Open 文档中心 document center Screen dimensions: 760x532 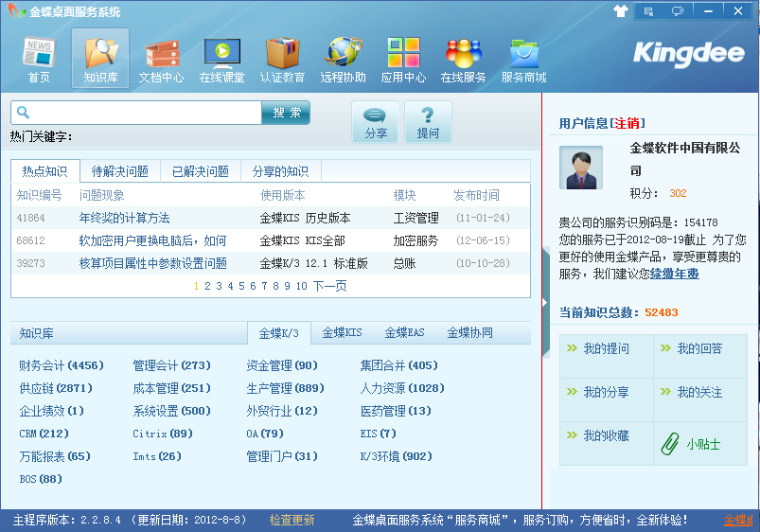[x=161, y=59]
